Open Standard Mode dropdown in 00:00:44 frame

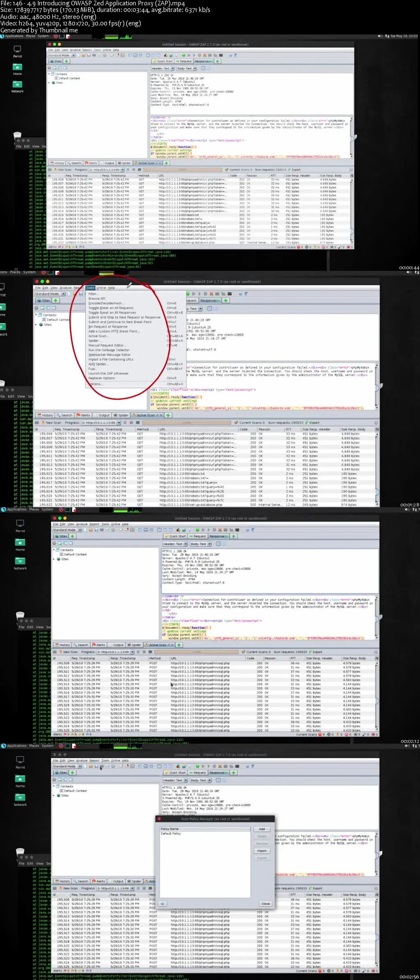(x=61, y=55)
